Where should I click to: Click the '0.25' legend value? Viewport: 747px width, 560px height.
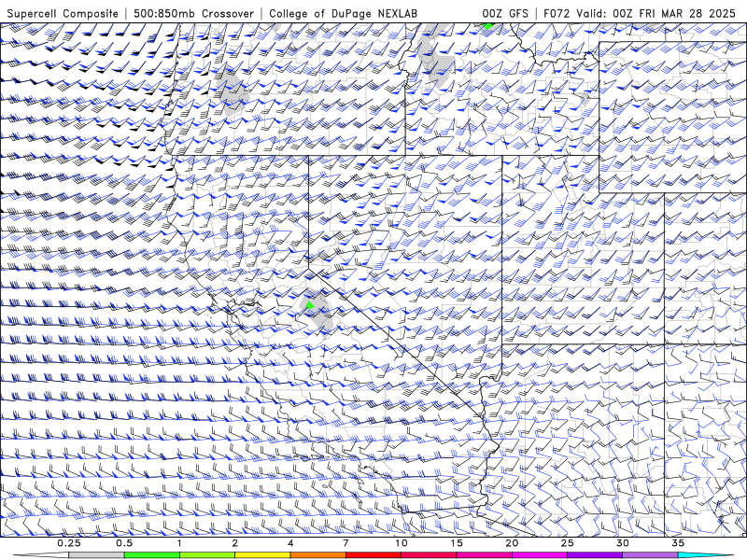click(x=69, y=543)
